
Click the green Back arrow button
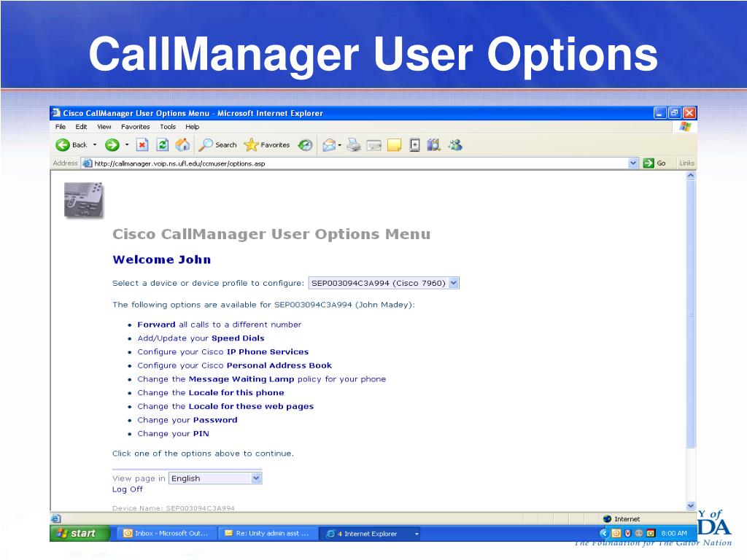pyautogui.click(x=63, y=145)
